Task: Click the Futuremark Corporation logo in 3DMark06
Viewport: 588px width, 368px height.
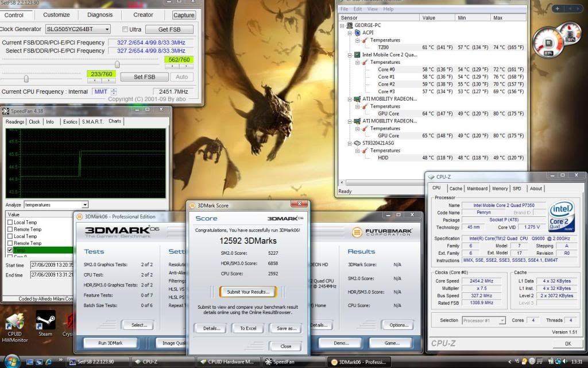Action: pyautogui.click(x=382, y=232)
